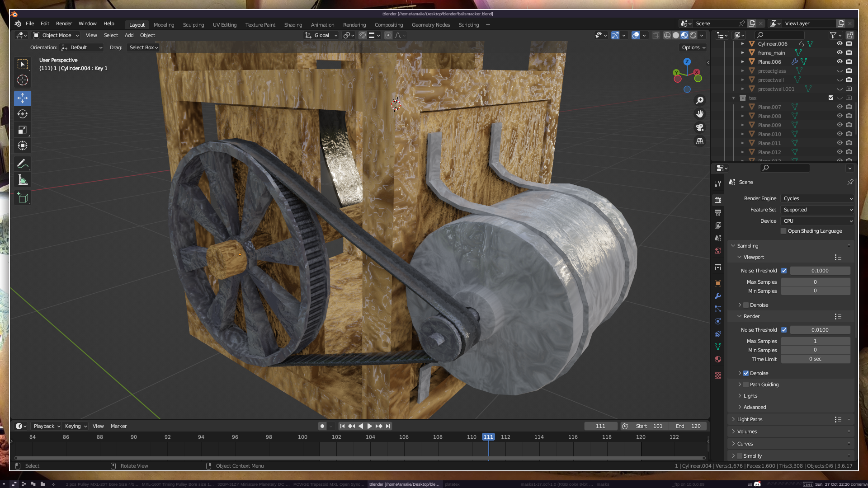Viewport: 868px width, 488px height.
Task: Switch to the Shading workspace tab
Action: point(293,25)
